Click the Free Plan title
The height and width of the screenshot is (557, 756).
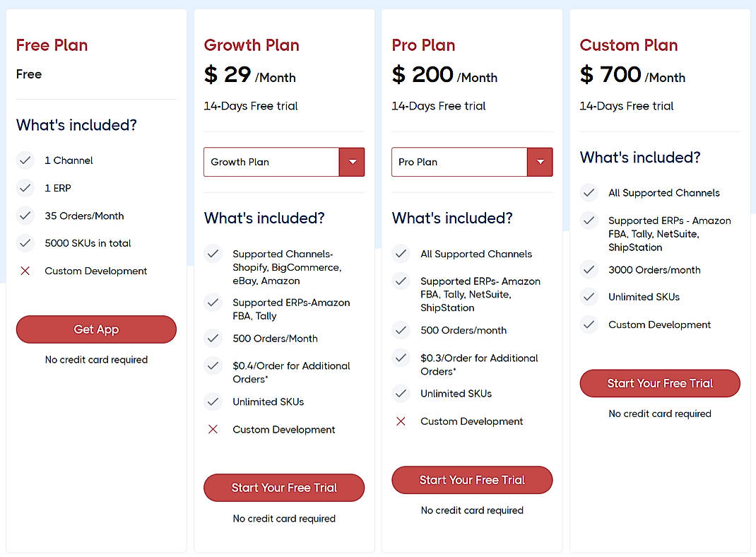[52, 45]
